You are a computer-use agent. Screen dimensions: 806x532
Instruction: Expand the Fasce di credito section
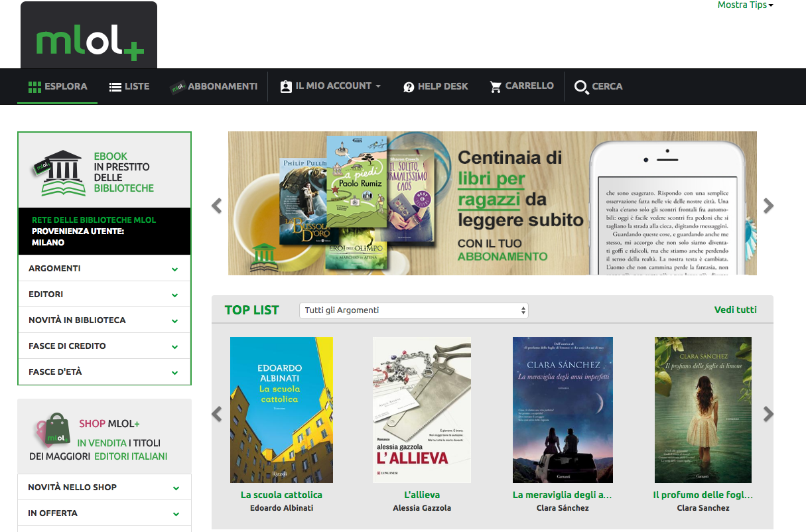pyautogui.click(x=104, y=346)
